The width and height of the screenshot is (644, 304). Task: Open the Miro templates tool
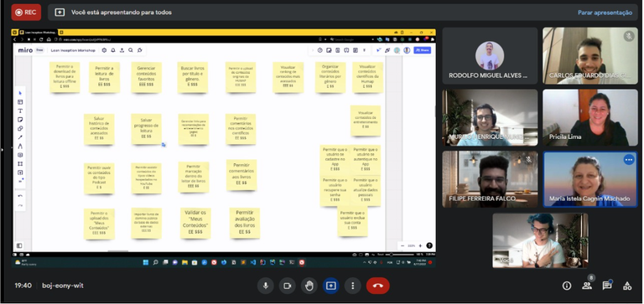click(20, 102)
